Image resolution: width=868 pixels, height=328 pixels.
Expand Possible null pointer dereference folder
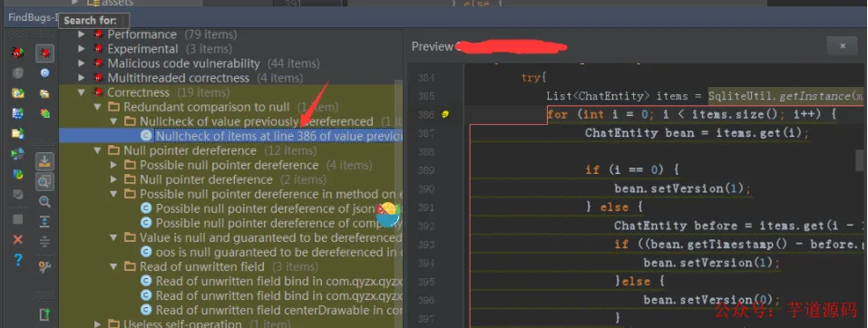[114, 165]
